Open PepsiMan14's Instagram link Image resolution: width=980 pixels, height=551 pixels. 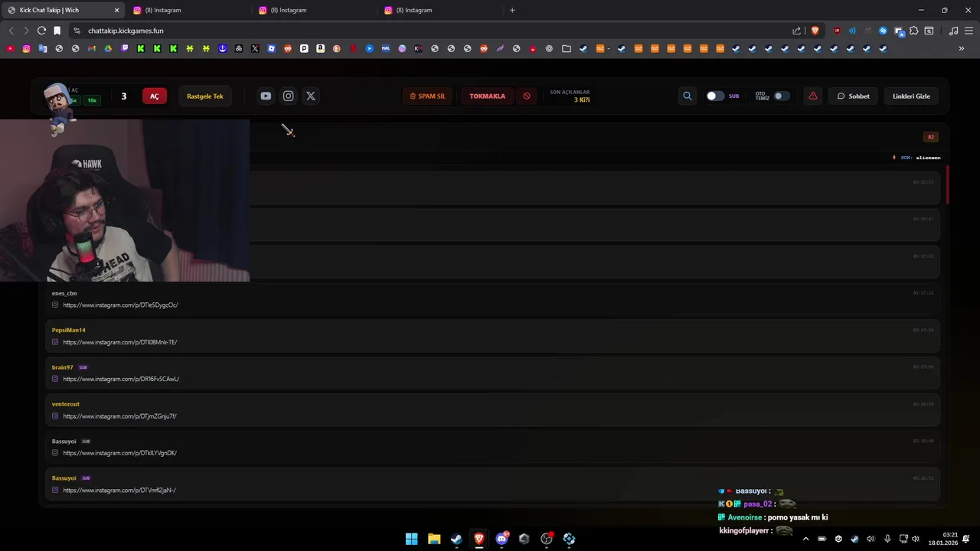pyautogui.click(x=119, y=342)
